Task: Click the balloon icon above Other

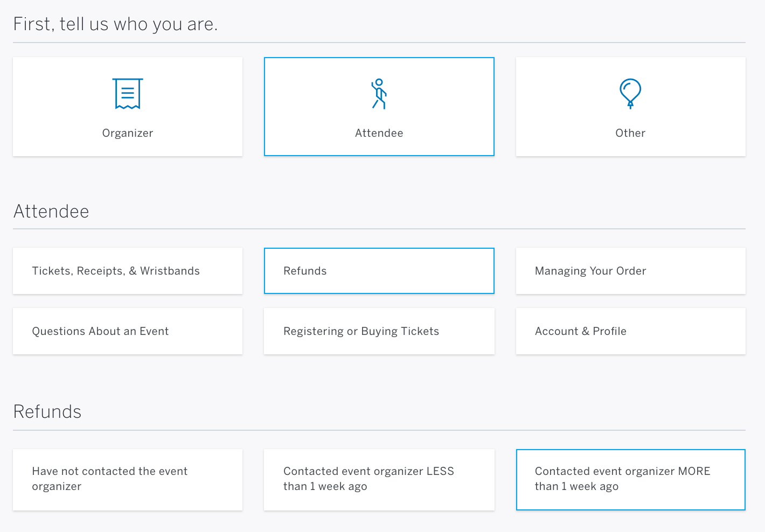Action: (x=630, y=94)
